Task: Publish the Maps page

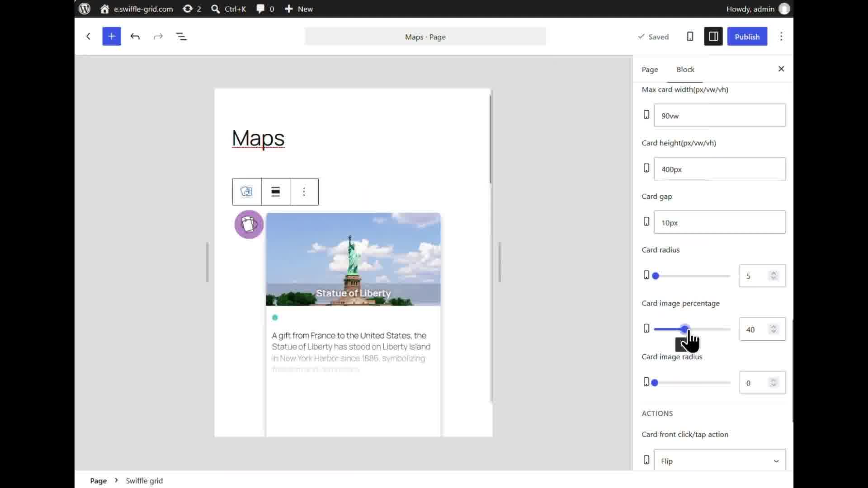Action: [x=747, y=37]
